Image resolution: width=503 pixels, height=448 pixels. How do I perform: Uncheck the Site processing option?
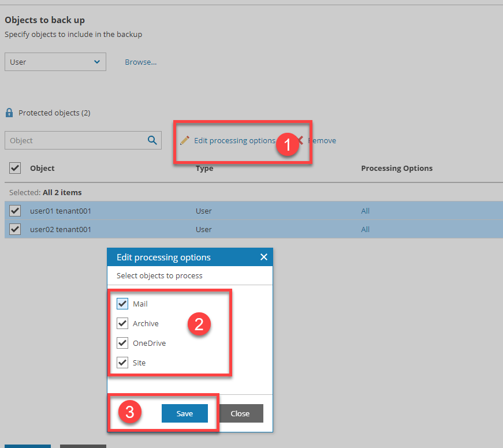click(x=122, y=363)
